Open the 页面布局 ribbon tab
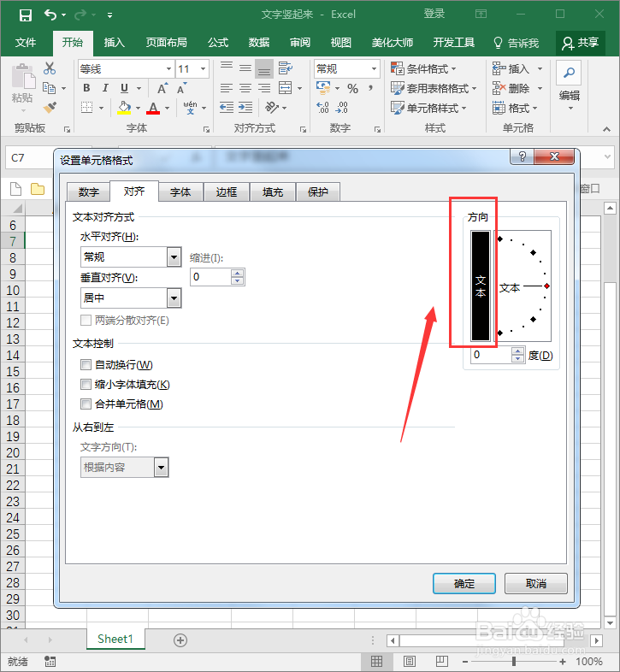Viewport: 620px width, 672px height. pyautogui.click(x=167, y=43)
